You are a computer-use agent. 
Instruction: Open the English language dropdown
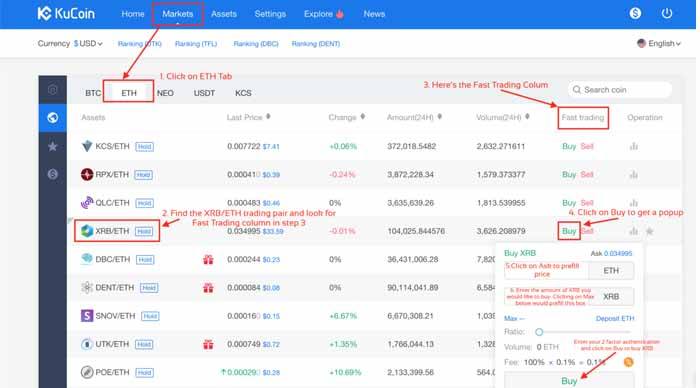click(x=659, y=43)
